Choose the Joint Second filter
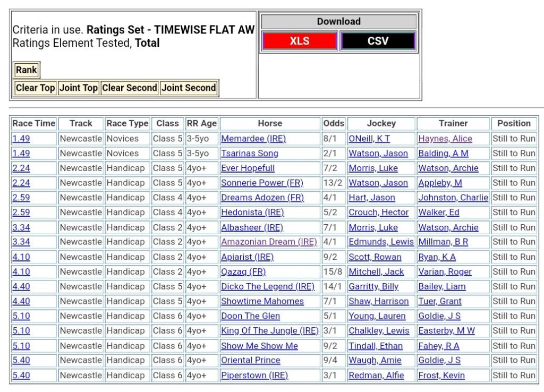Image resolution: width=544 pixels, height=392 pixels. 189,88
